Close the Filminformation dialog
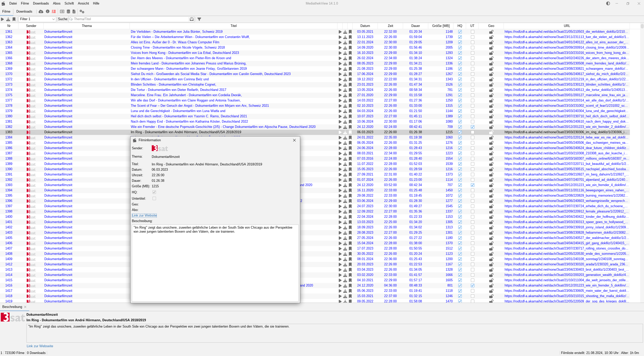 pyautogui.click(x=294, y=140)
